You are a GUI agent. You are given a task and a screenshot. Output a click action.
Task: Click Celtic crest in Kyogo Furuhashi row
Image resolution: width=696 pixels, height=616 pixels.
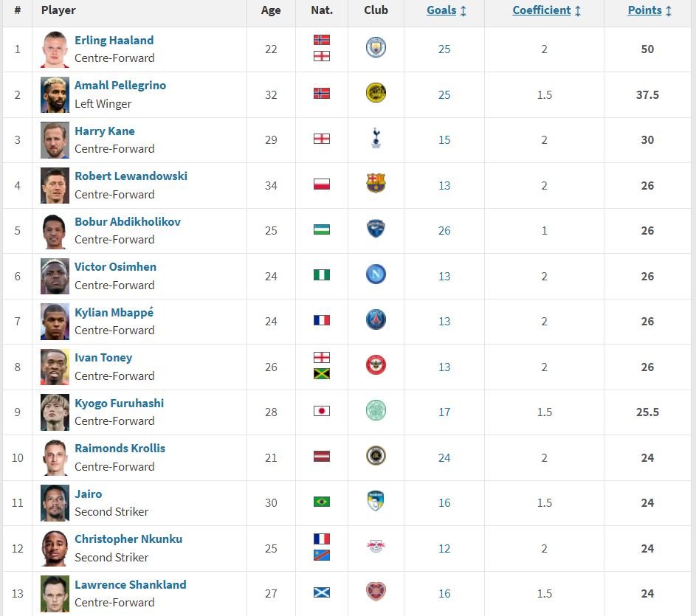tap(376, 411)
